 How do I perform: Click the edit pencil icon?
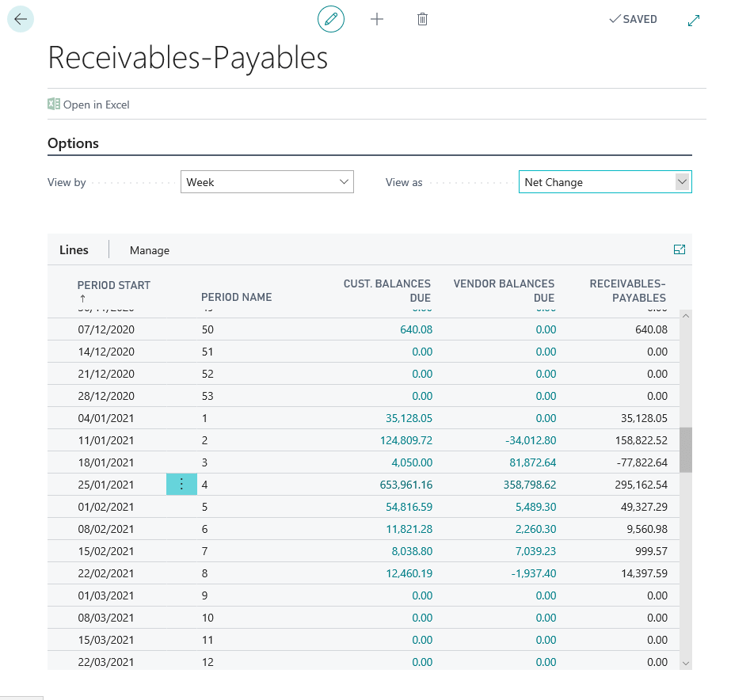(x=331, y=19)
